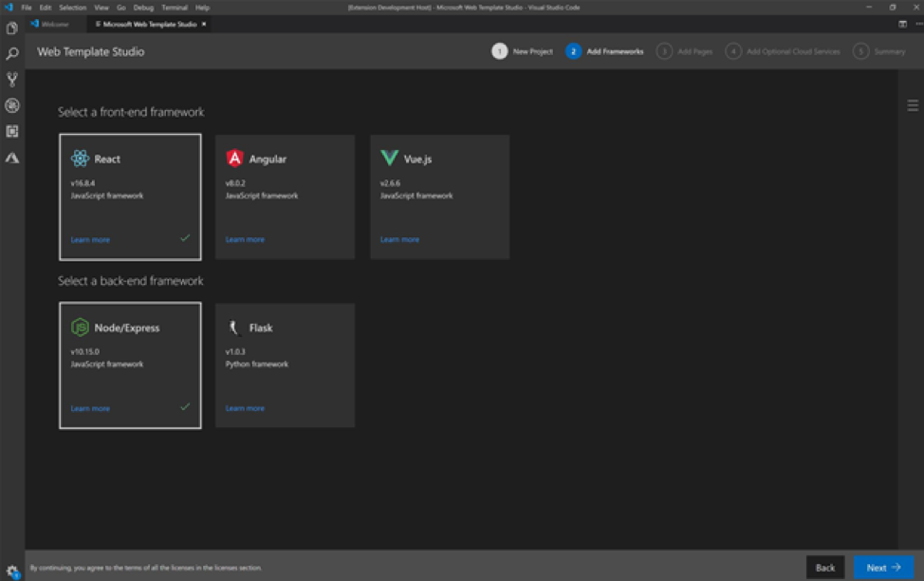Viewport: 924px width, 581px height.
Task: Open the Terminal menu
Action: click(x=175, y=7)
